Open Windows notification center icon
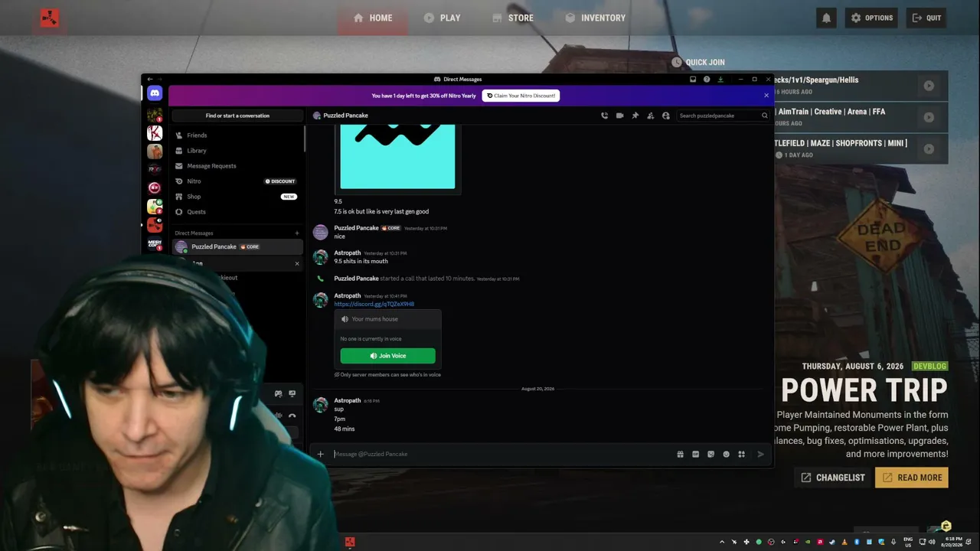 [x=970, y=542]
